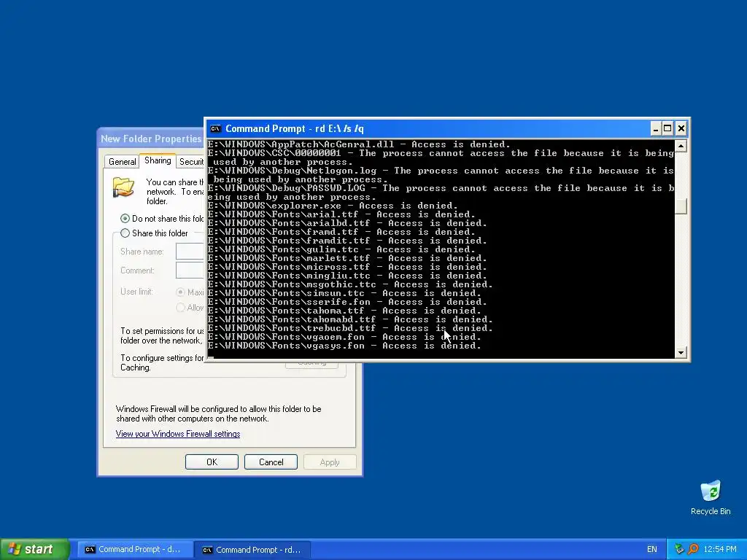Select the Maximum allowed user limit radio
Screen dimensions: 747x560
tap(181, 292)
